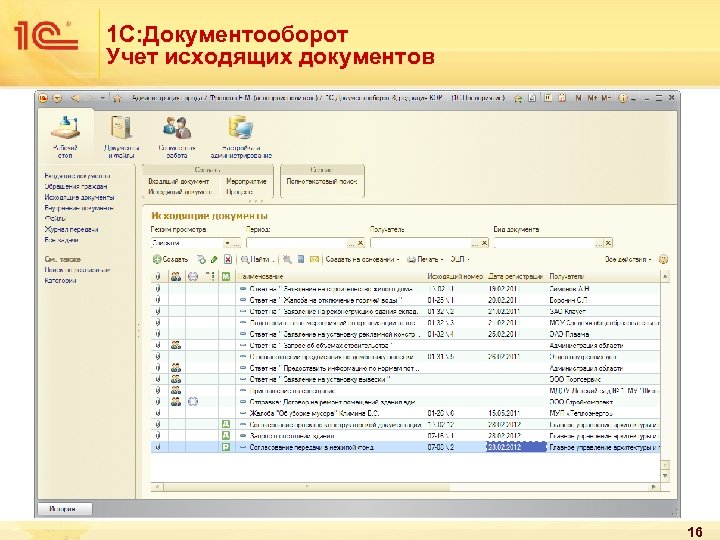Open Полнотекстовый поиск
This screenshot has height=540, width=720.
(x=322, y=181)
